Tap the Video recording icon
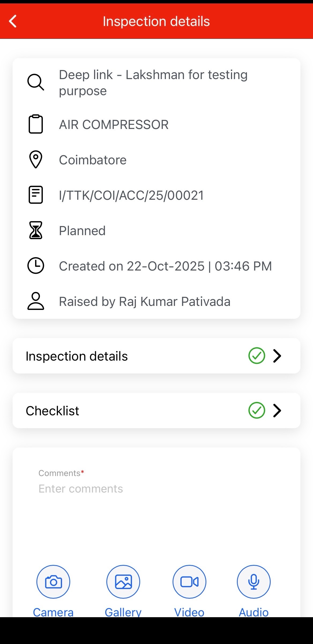The image size is (313, 644). pos(189,582)
